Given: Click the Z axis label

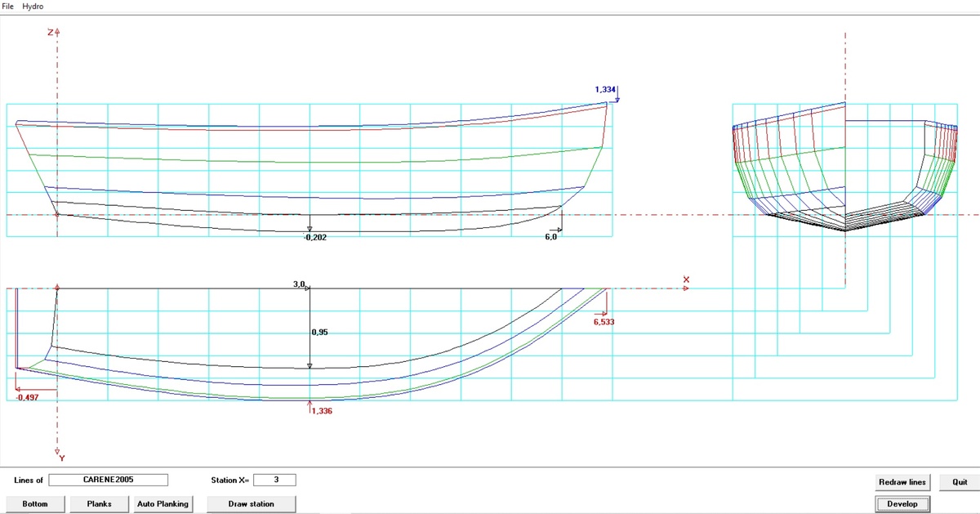Looking at the screenshot, I should pos(50,32).
